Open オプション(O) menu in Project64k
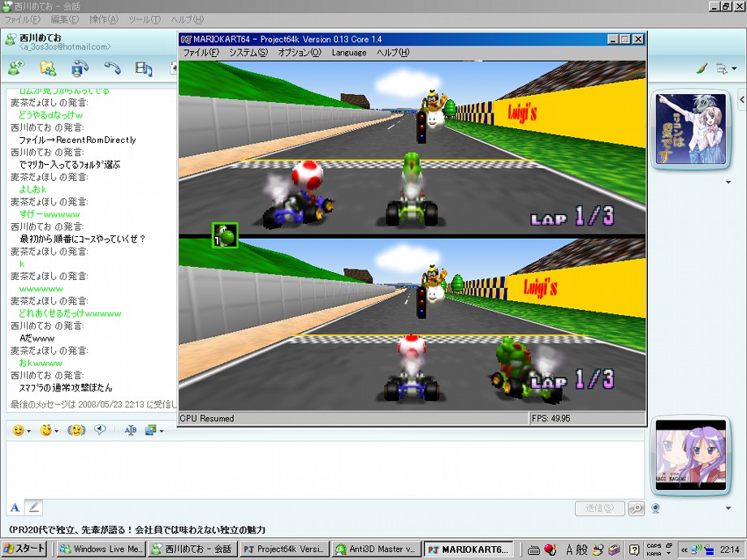Screen dimensions: 747x560 300,53
